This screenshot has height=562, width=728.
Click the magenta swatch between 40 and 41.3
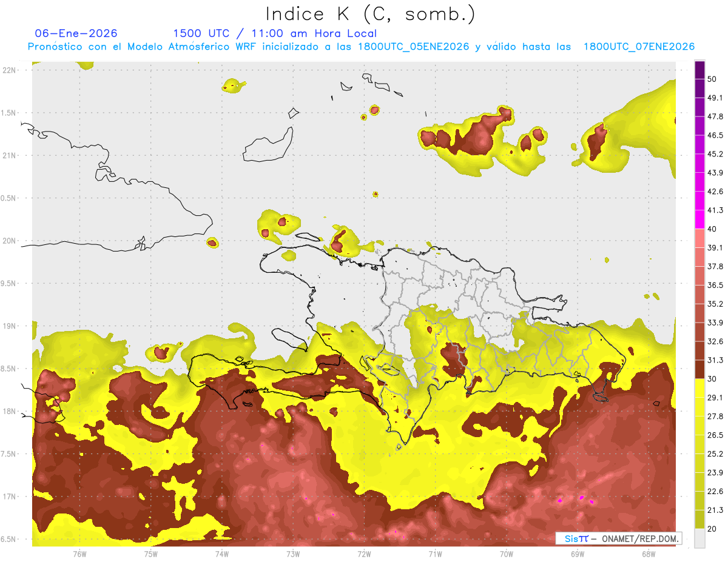click(699, 219)
